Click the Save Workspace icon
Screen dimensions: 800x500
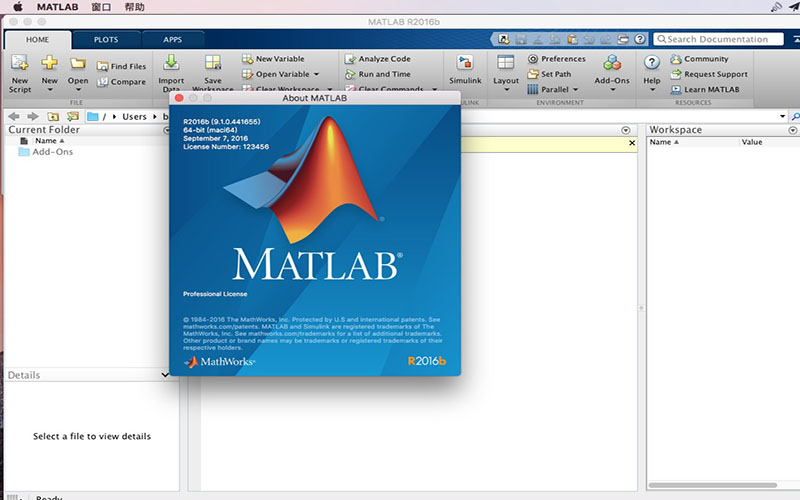coord(213,63)
